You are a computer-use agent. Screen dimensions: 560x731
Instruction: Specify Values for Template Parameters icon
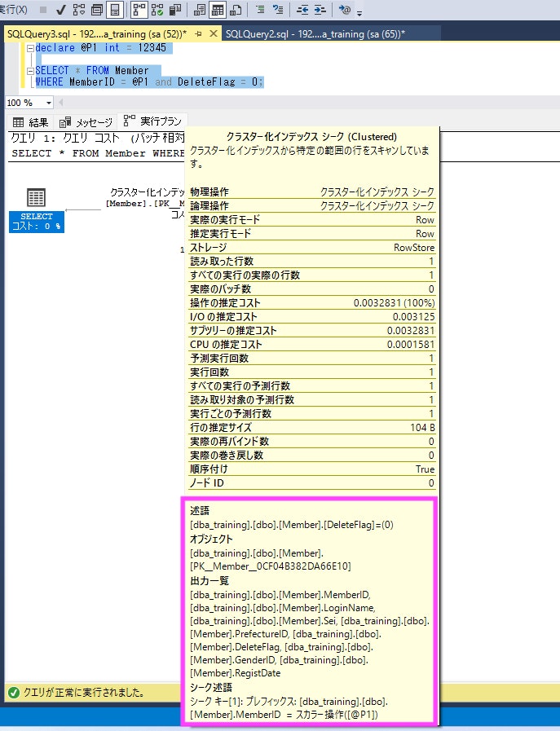[x=345, y=9]
